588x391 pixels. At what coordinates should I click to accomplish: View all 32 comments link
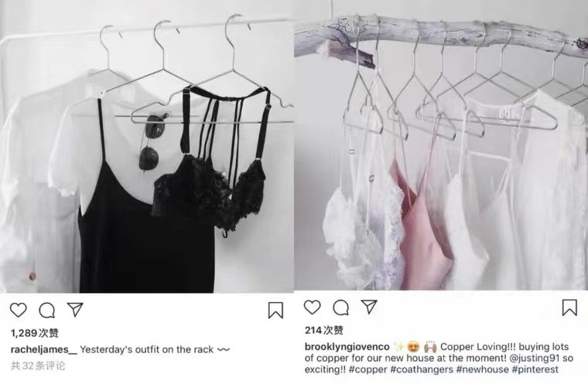click(38, 365)
